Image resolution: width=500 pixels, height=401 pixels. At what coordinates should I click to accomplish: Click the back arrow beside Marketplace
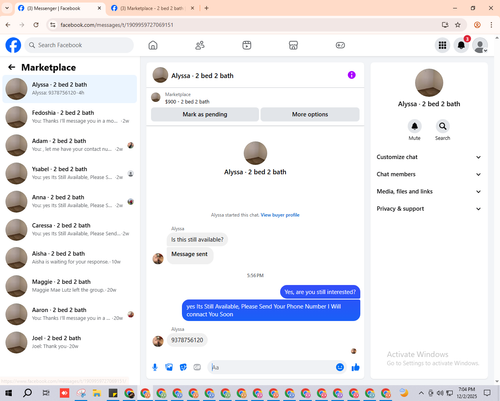[12, 67]
